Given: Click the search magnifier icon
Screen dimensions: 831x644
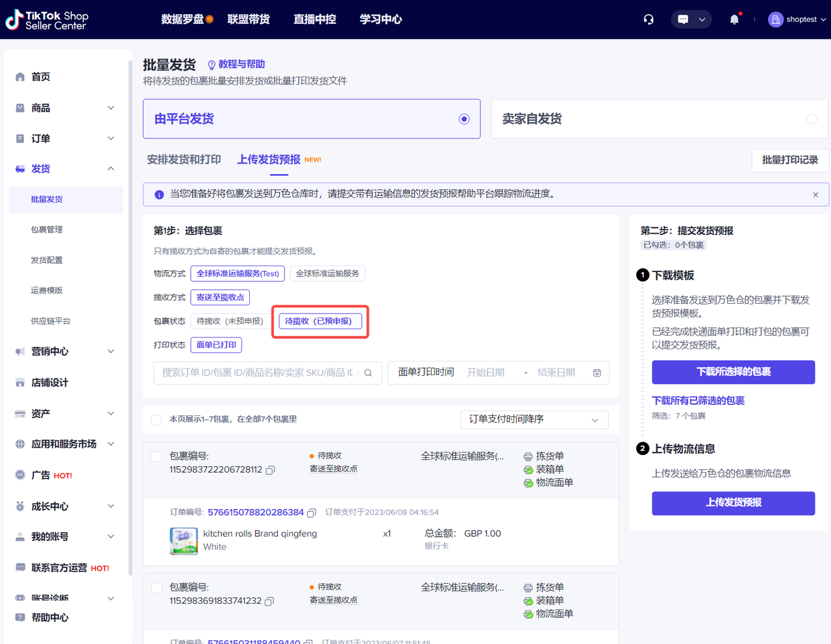Looking at the screenshot, I should pyautogui.click(x=368, y=373).
